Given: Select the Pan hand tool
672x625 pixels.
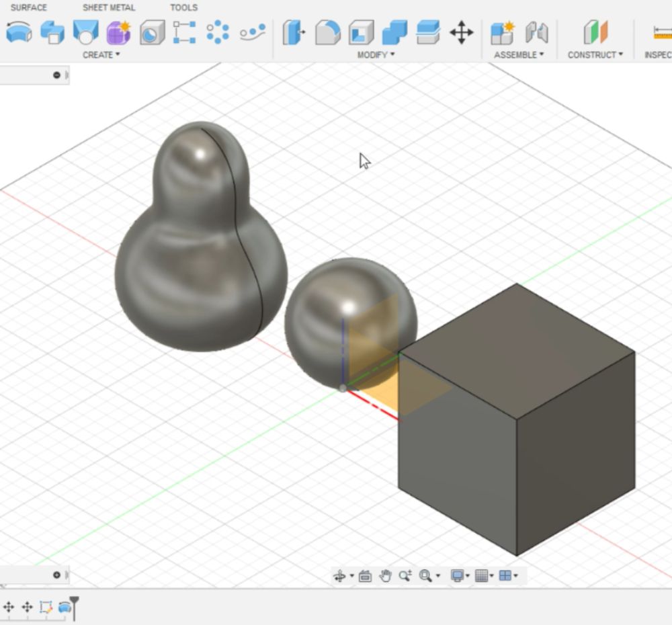Looking at the screenshot, I should click(x=385, y=576).
